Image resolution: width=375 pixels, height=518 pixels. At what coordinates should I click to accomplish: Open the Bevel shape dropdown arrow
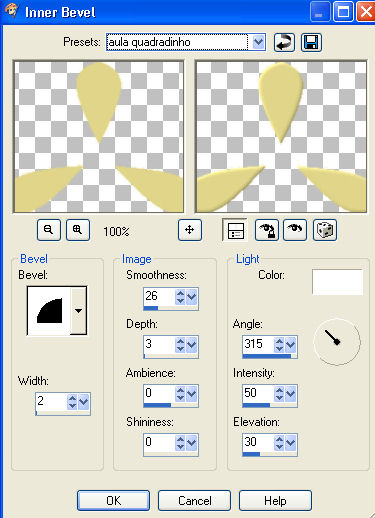pyautogui.click(x=79, y=311)
